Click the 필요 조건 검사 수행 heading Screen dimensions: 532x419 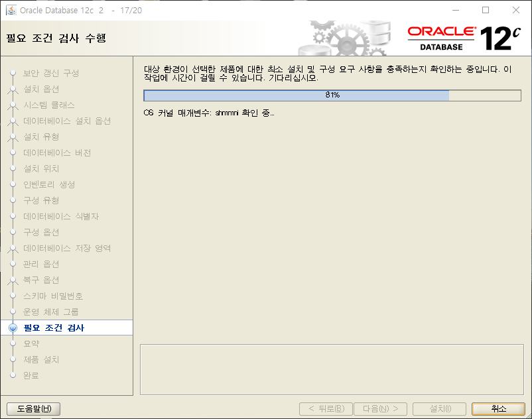pyautogui.click(x=56, y=38)
